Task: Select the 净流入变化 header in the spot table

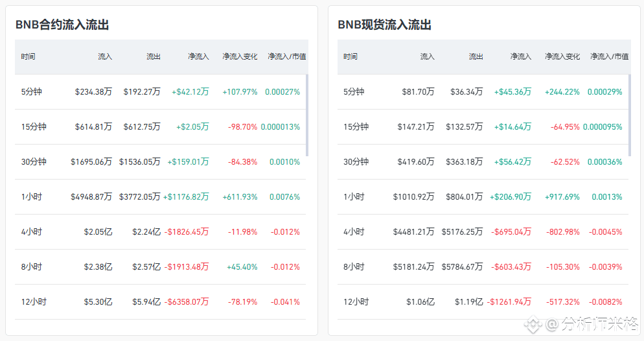Action: (x=562, y=56)
